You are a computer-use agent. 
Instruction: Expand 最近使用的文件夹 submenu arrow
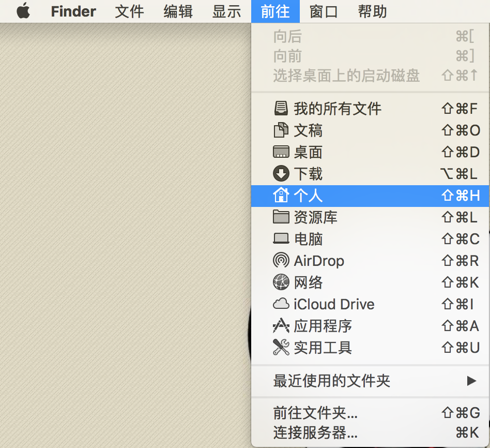tap(471, 381)
